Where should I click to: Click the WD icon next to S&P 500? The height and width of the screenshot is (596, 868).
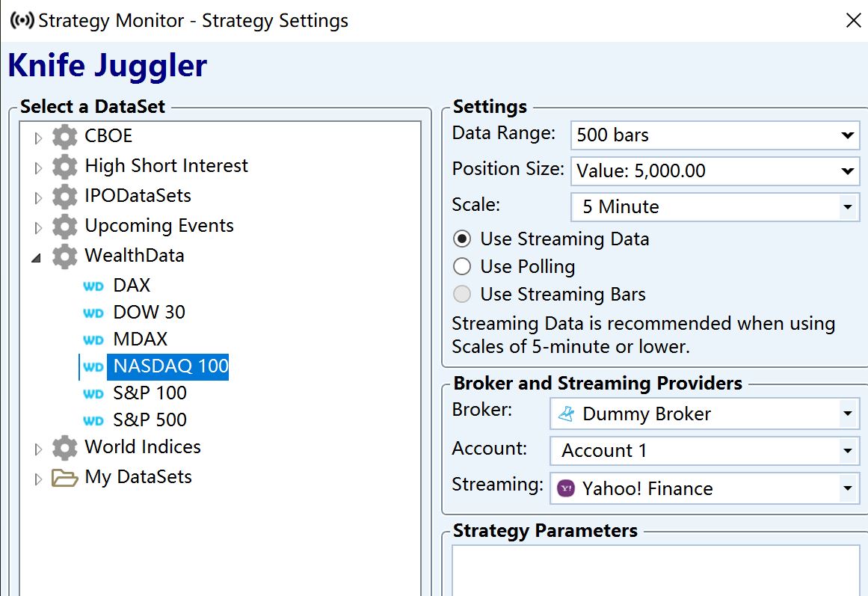pyautogui.click(x=93, y=421)
